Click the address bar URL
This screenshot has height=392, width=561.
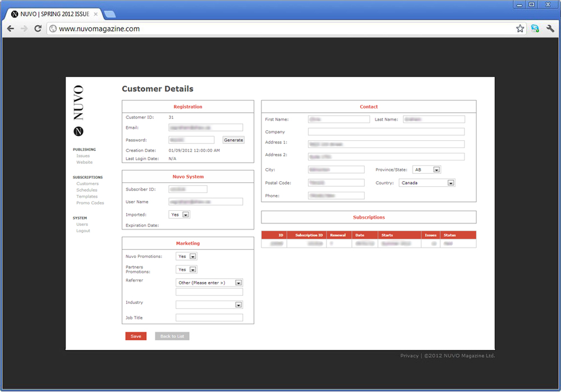tap(99, 29)
